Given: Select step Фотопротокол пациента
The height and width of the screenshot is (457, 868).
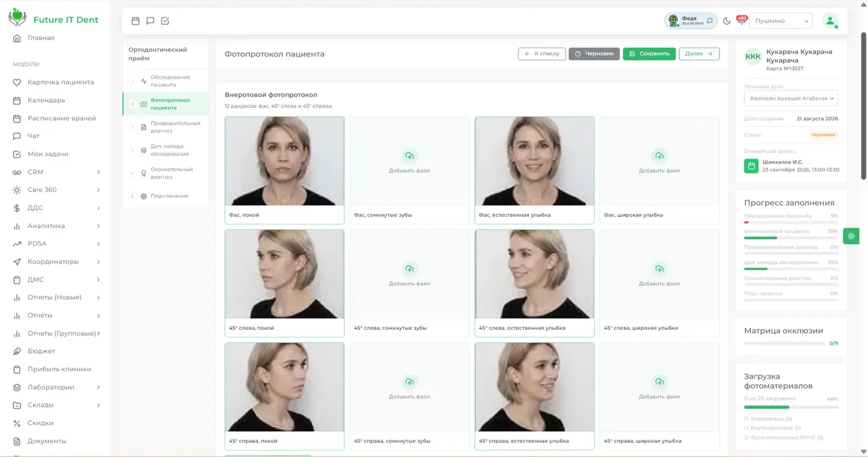Looking at the screenshot, I should click(x=165, y=104).
